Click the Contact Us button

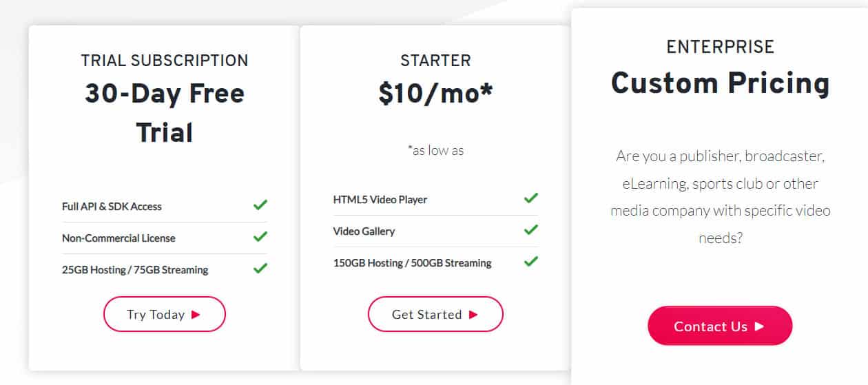tap(720, 326)
